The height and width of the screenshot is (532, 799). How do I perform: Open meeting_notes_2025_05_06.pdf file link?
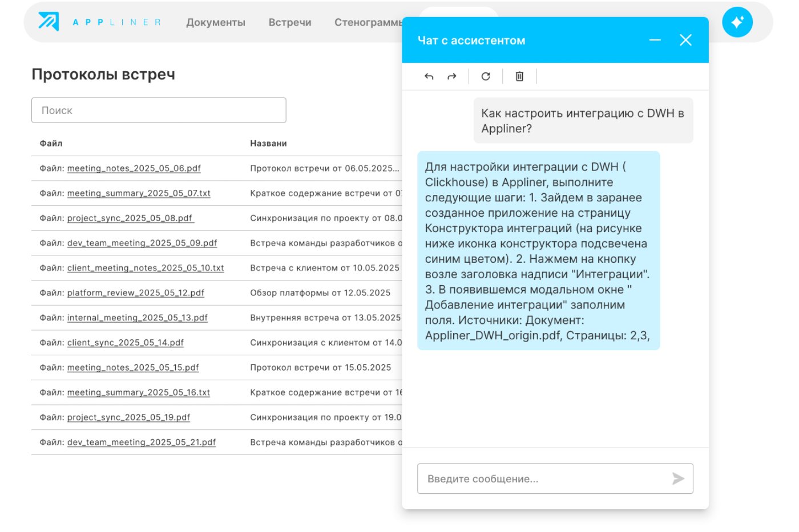(x=134, y=168)
